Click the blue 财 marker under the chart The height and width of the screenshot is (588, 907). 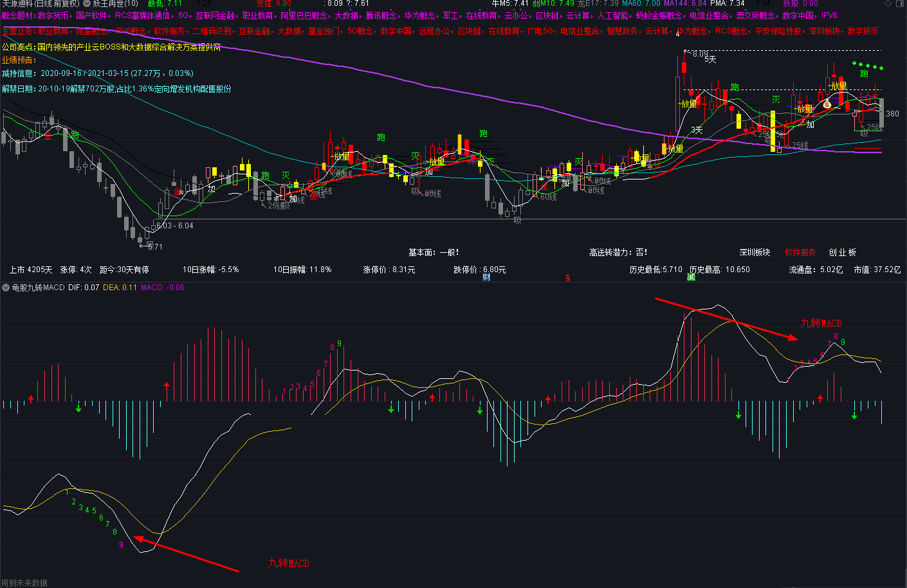pos(487,277)
